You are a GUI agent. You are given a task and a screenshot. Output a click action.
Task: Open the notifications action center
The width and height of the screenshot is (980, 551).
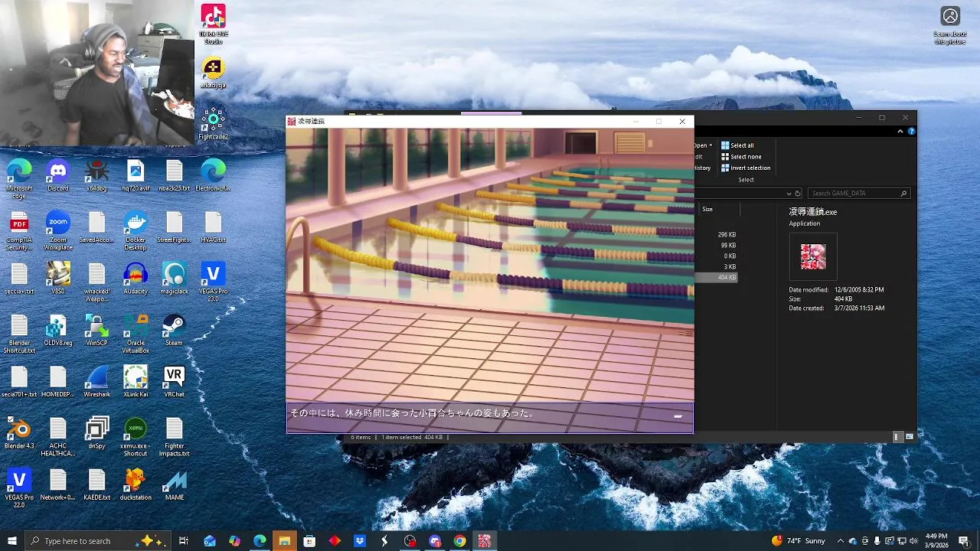coord(964,541)
